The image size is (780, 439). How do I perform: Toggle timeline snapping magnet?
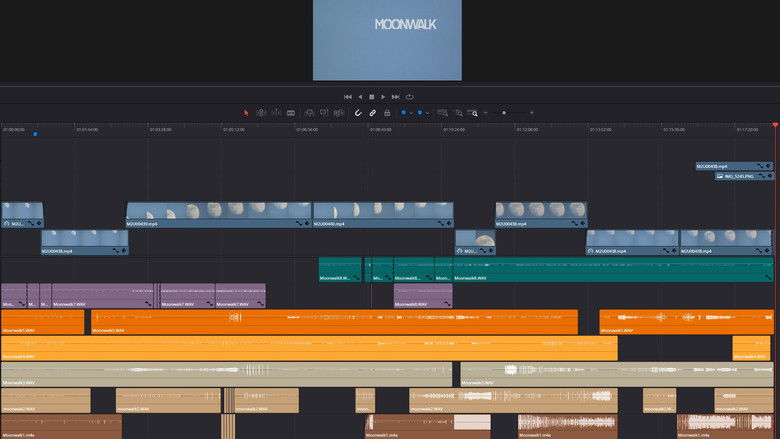click(358, 113)
